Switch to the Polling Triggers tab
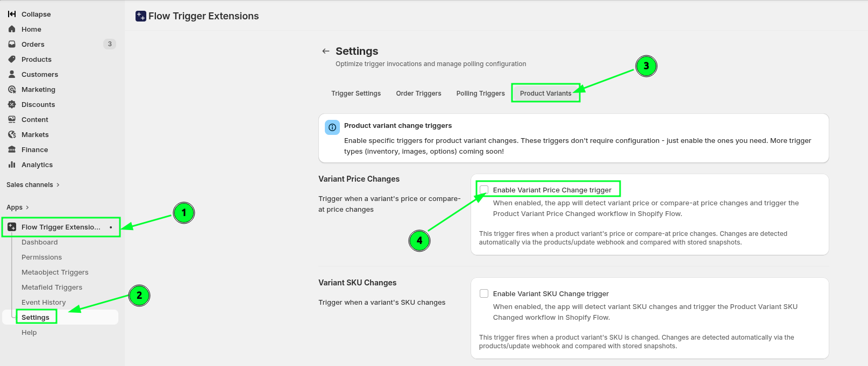 click(x=480, y=94)
